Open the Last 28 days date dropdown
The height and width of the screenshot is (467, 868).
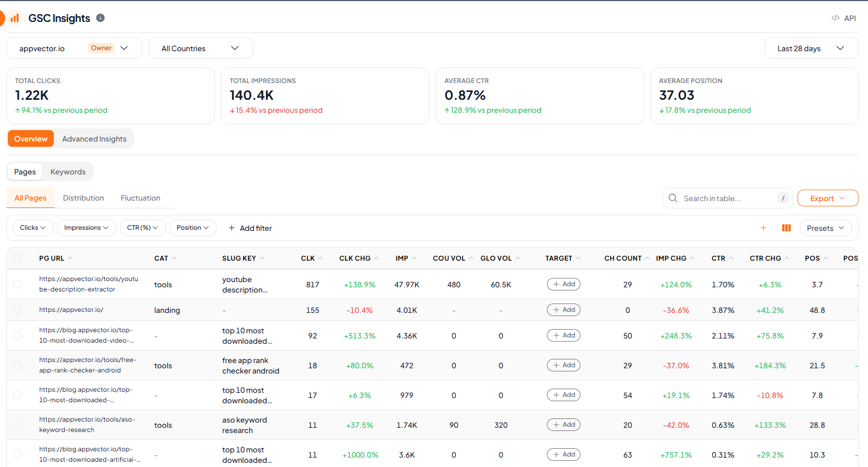811,48
